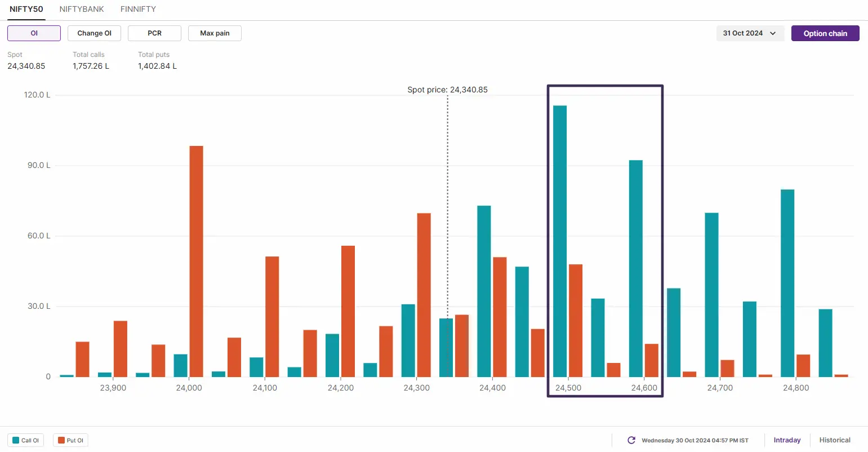
Task: Click the expiry dropdown chevron arrow
Action: coord(773,33)
